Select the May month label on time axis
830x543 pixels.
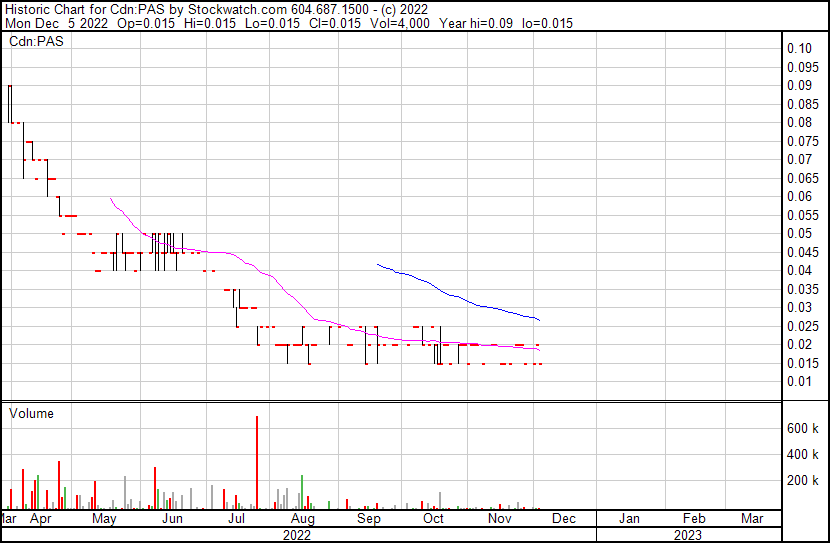click(105, 519)
